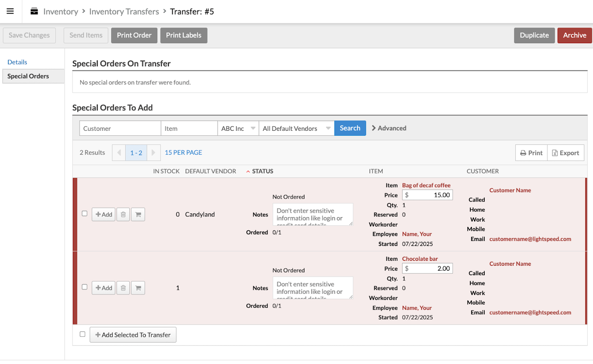The height and width of the screenshot is (364, 593).
Task: Open the Bag of decaf coffee item link
Action: (x=426, y=185)
